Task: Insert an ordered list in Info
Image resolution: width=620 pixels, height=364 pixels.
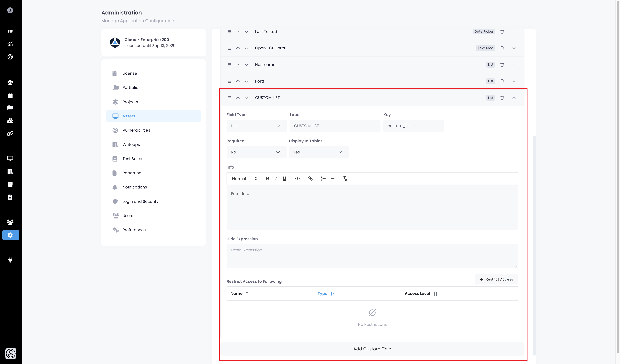Action: click(323, 179)
